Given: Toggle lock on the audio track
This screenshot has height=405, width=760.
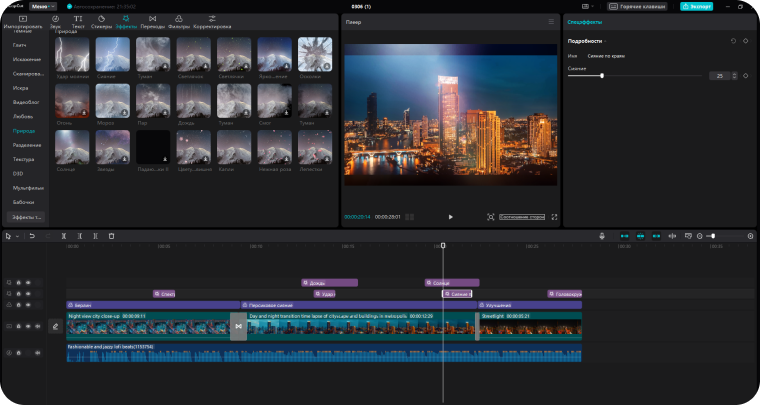Looking at the screenshot, I should click(19, 353).
